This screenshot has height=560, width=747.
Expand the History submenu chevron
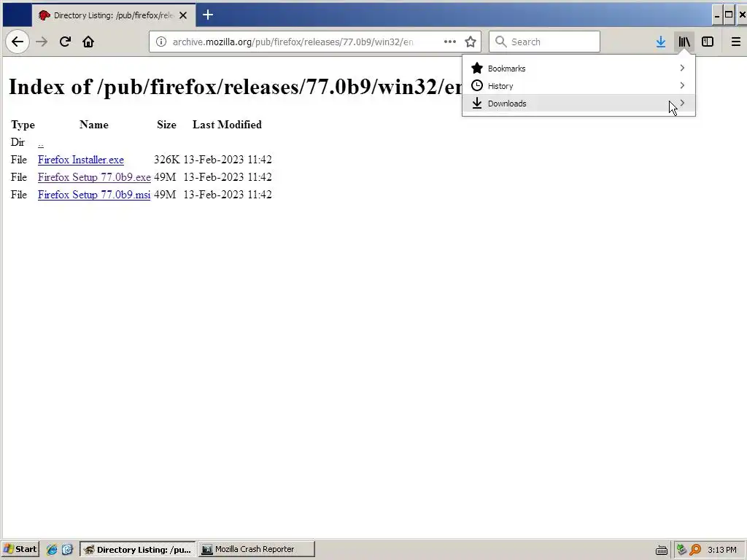(x=682, y=86)
